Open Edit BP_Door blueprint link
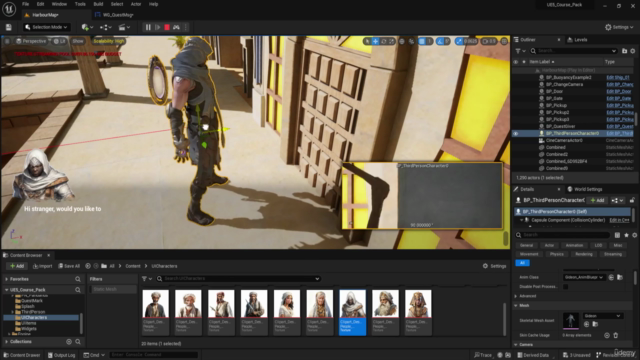This screenshot has width=640, height=360. pos(619,91)
